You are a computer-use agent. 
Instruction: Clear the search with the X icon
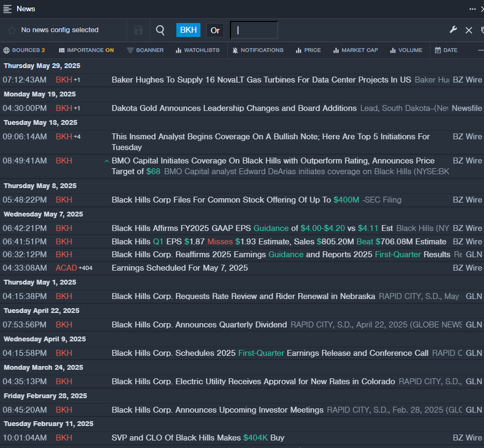[469, 30]
